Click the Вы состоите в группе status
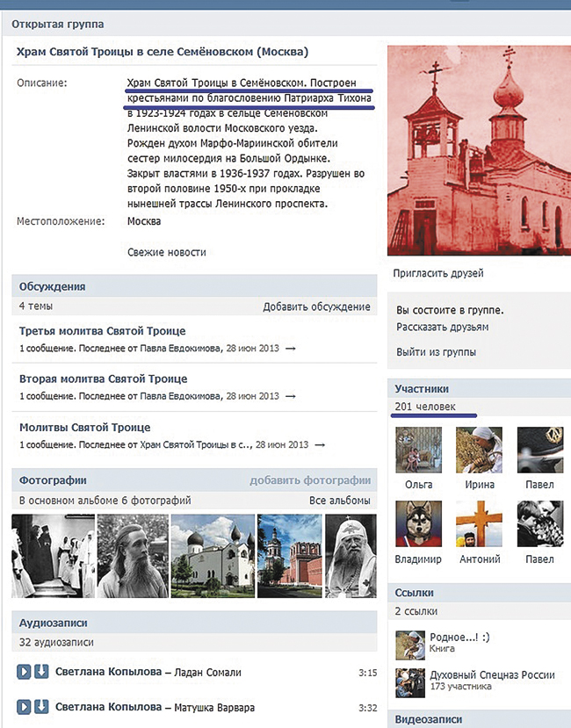 (x=450, y=310)
